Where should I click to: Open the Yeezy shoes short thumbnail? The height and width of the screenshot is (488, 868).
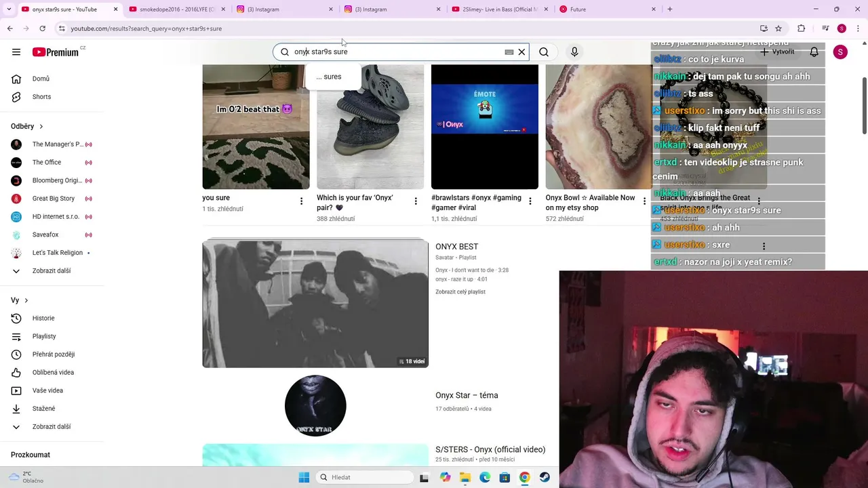370,127
